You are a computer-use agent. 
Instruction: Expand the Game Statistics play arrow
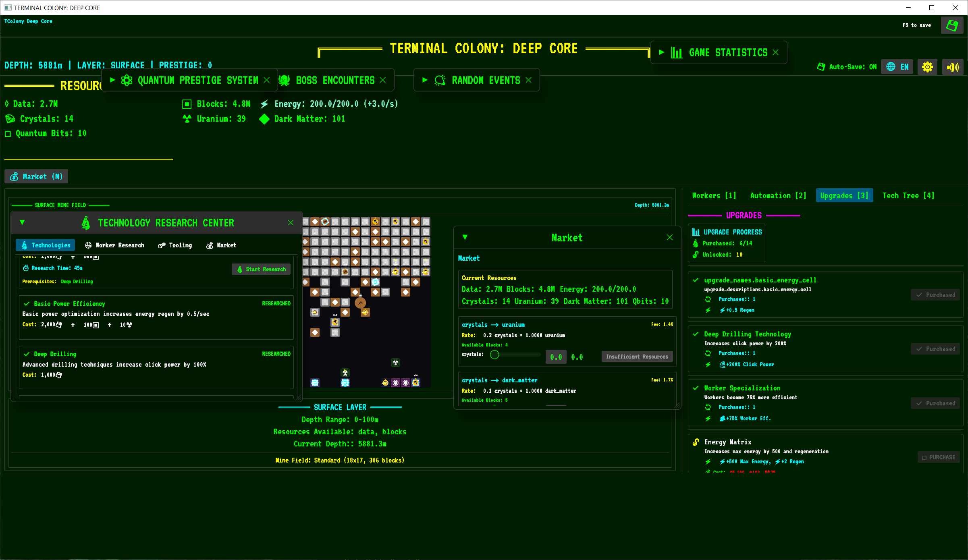pyautogui.click(x=661, y=52)
